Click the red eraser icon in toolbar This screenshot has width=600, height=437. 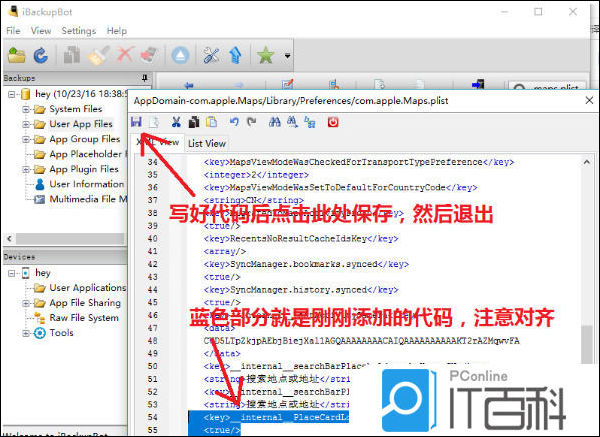[149, 55]
